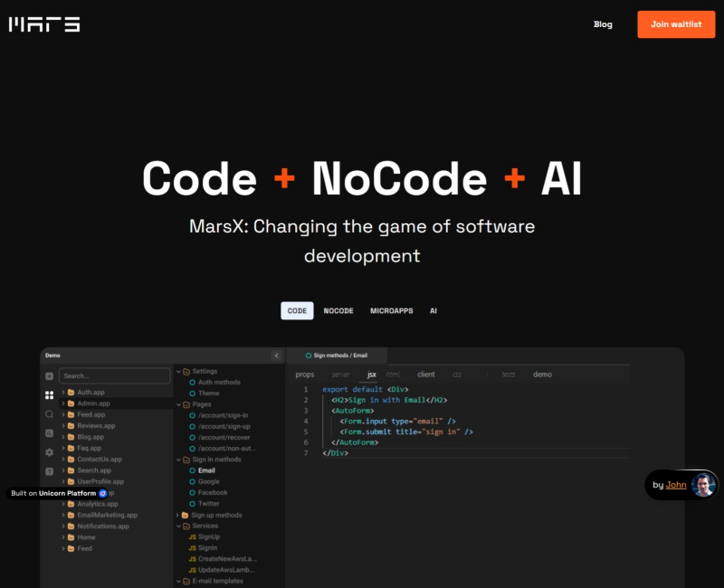This screenshot has width=724, height=588.
Task: Open the AI tab
Action: (x=433, y=310)
